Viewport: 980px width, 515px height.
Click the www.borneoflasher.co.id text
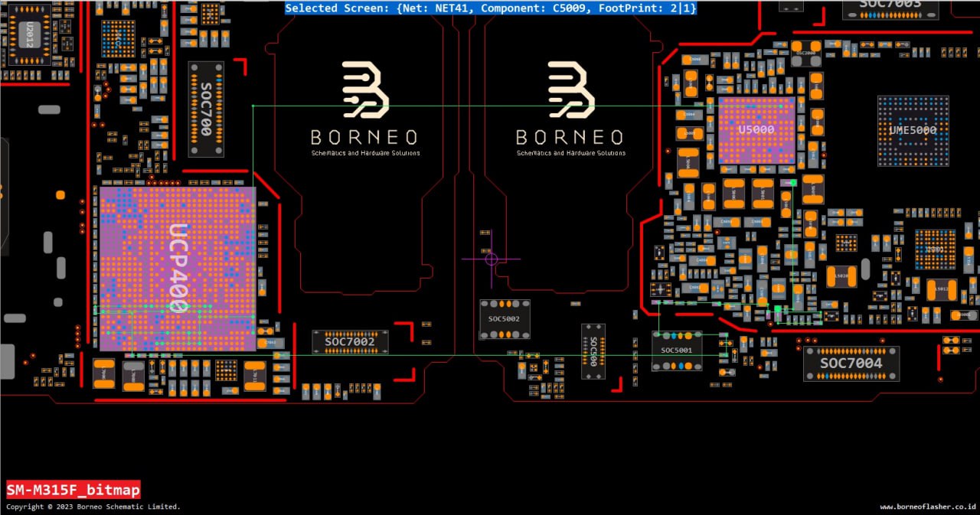point(926,507)
